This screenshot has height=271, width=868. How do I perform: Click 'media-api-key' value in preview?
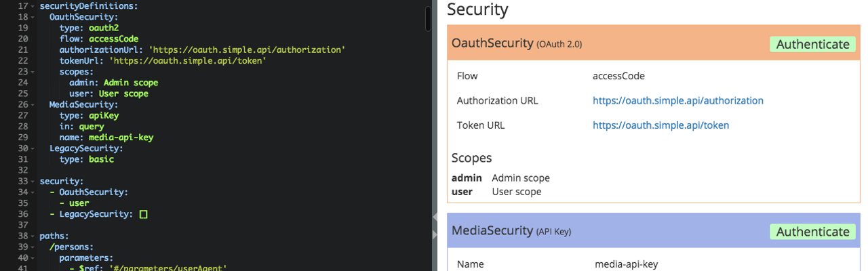626,264
